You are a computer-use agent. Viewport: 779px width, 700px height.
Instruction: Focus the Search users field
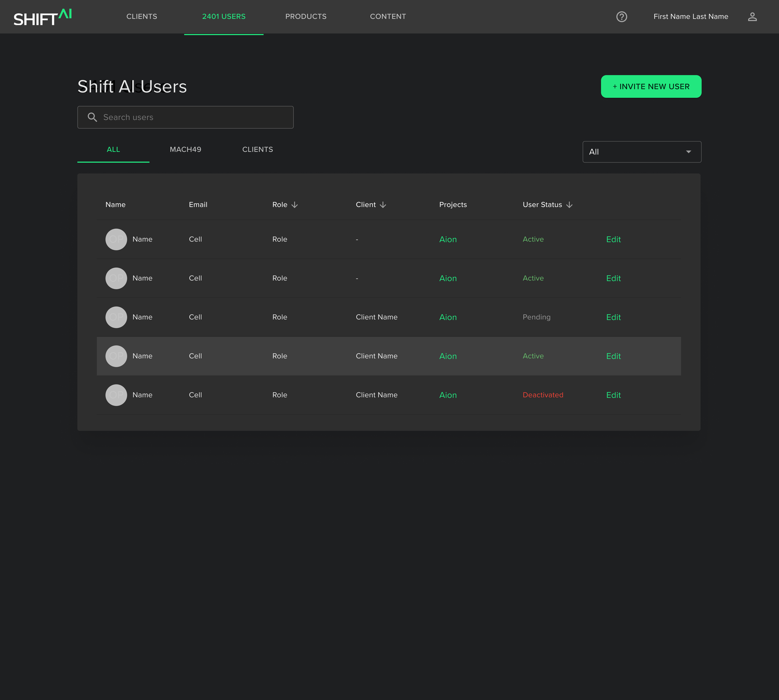coord(193,117)
